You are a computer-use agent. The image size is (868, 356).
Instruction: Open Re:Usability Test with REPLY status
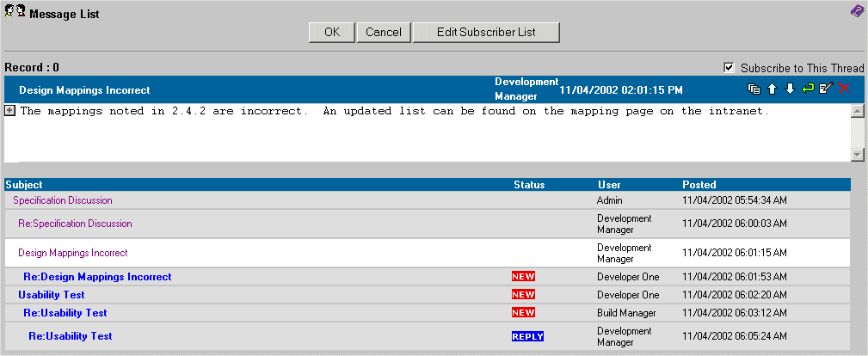[71, 336]
